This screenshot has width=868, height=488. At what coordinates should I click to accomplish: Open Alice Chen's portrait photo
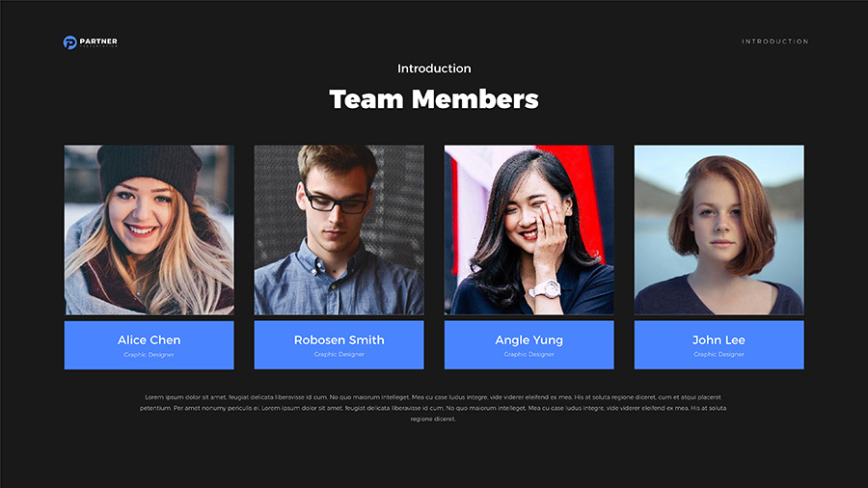149,230
